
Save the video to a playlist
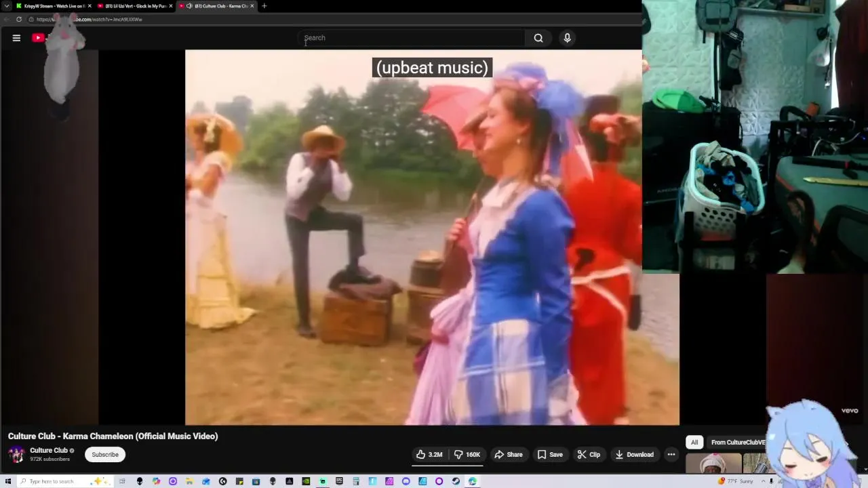coord(550,454)
